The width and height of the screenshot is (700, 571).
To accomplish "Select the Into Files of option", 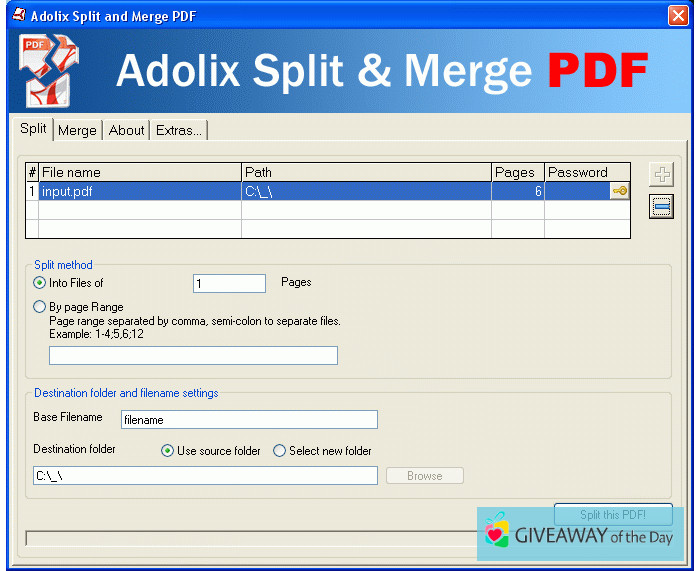I will point(40,283).
